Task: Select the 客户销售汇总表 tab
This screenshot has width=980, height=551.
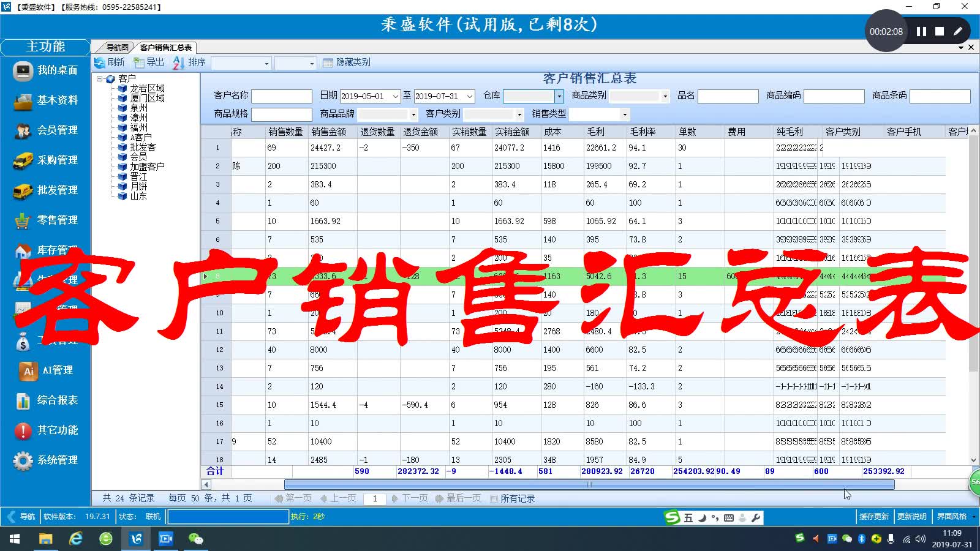Action: click(165, 47)
